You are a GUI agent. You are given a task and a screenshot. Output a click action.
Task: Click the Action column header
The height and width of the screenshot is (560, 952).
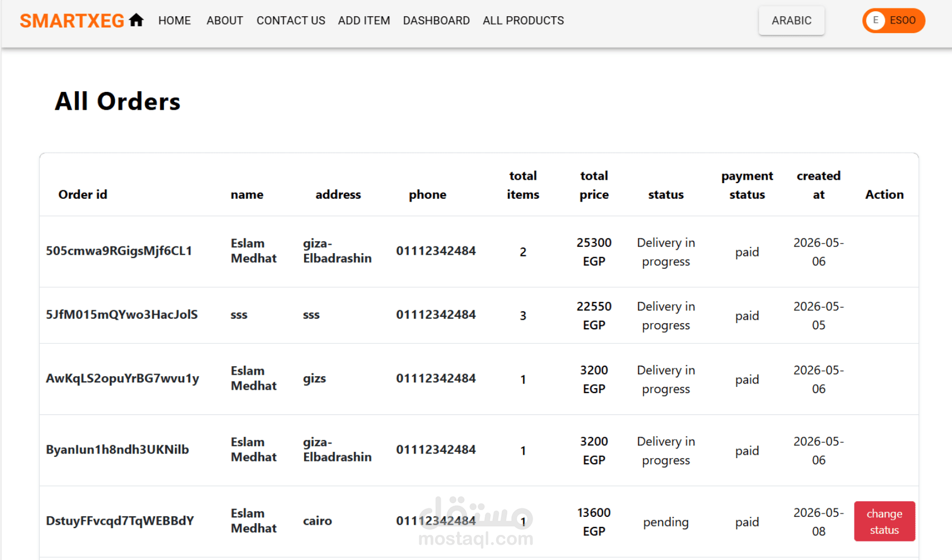(x=884, y=194)
